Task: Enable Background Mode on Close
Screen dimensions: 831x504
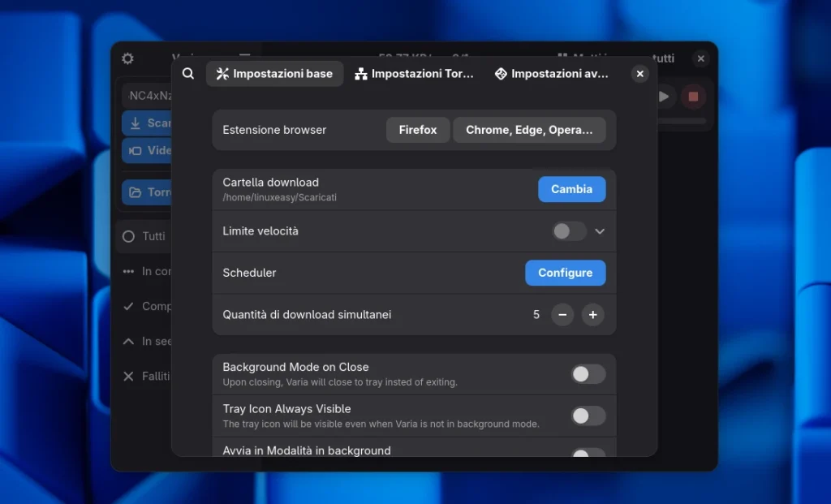Action: click(x=588, y=374)
